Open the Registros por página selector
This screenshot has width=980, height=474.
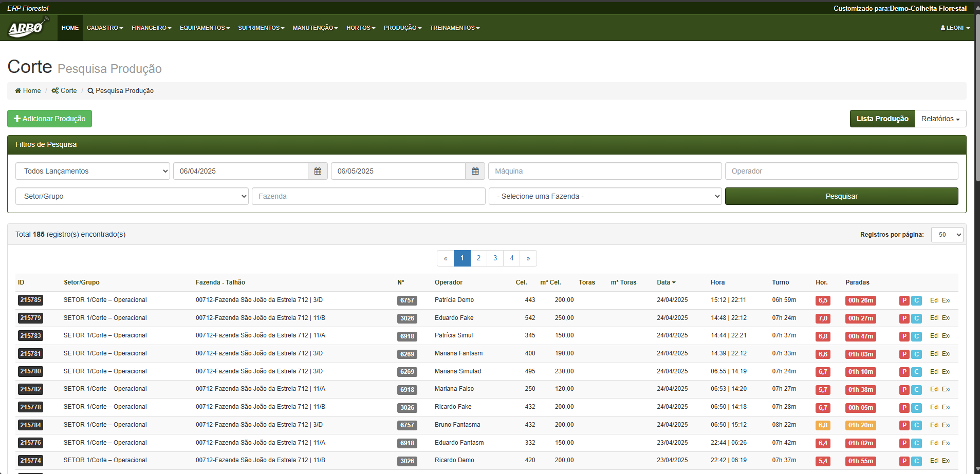(x=947, y=235)
